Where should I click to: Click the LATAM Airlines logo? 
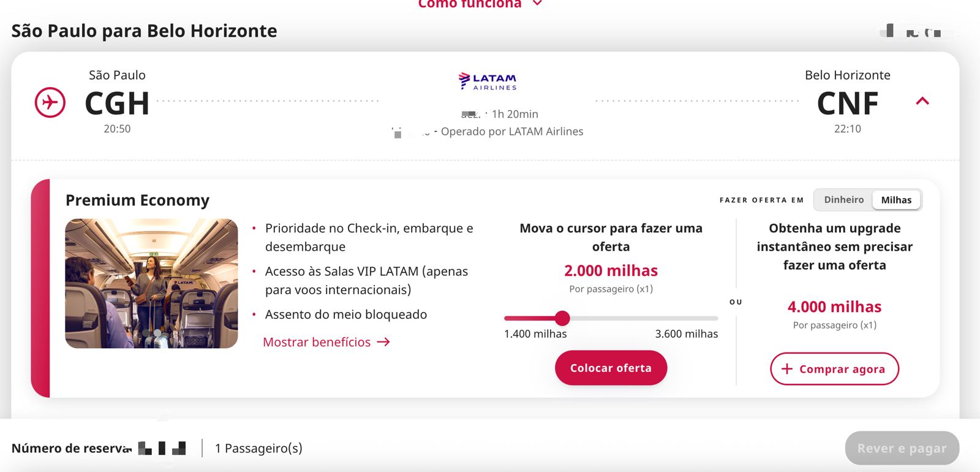[x=488, y=81]
